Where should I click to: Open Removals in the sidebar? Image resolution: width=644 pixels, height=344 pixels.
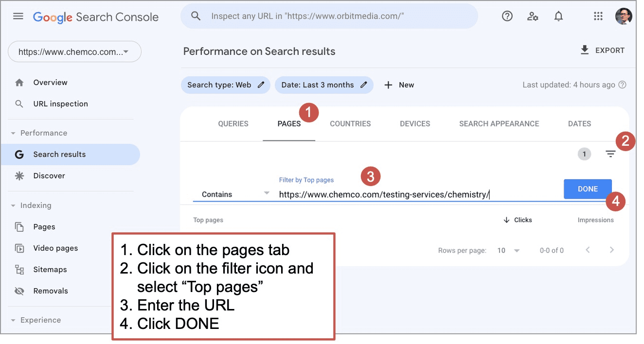coord(51,291)
